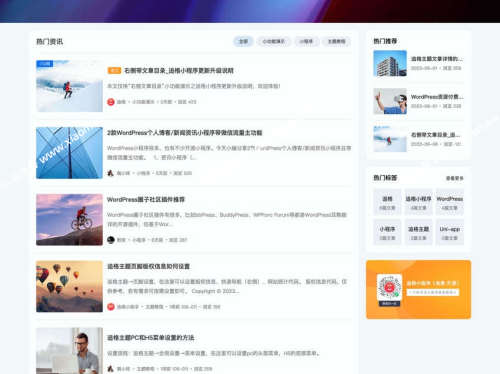Open sidebar article WordPress资源付费...
Viewport: 500px width, 374px height.
[x=437, y=97]
